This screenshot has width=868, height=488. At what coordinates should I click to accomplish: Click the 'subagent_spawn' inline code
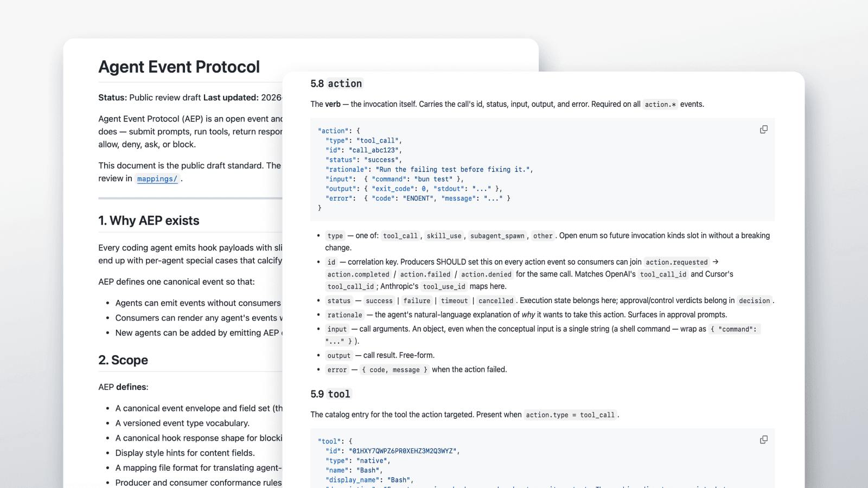coord(497,236)
